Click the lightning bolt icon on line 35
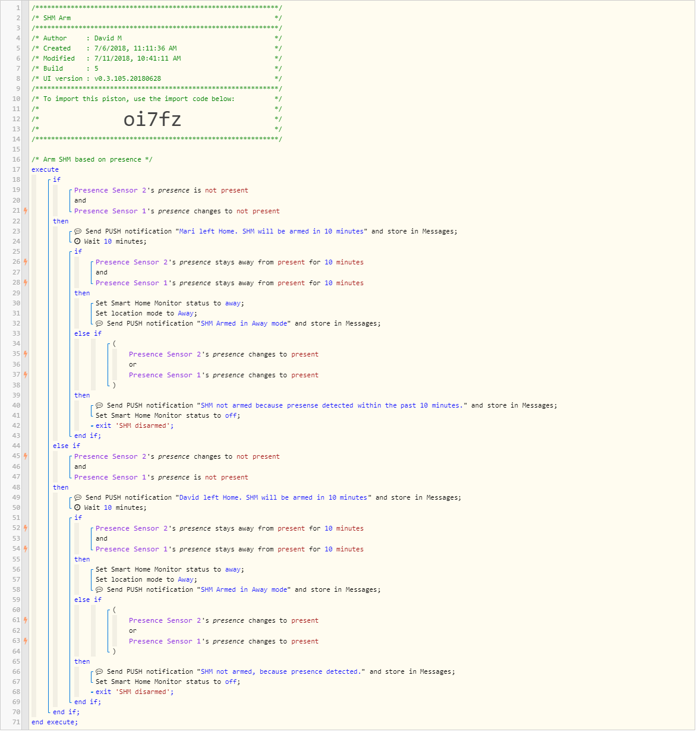 [26, 354]
